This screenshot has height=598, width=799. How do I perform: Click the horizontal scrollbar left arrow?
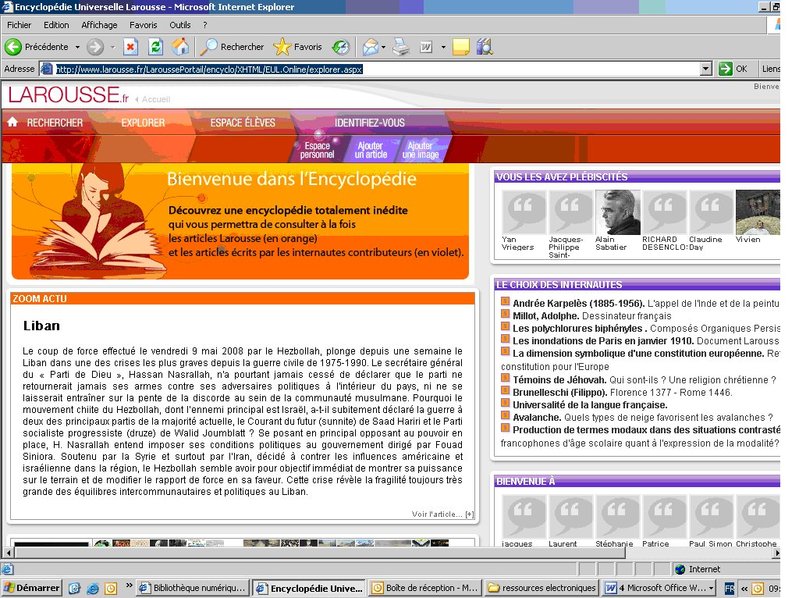click(x=8, y=553)
